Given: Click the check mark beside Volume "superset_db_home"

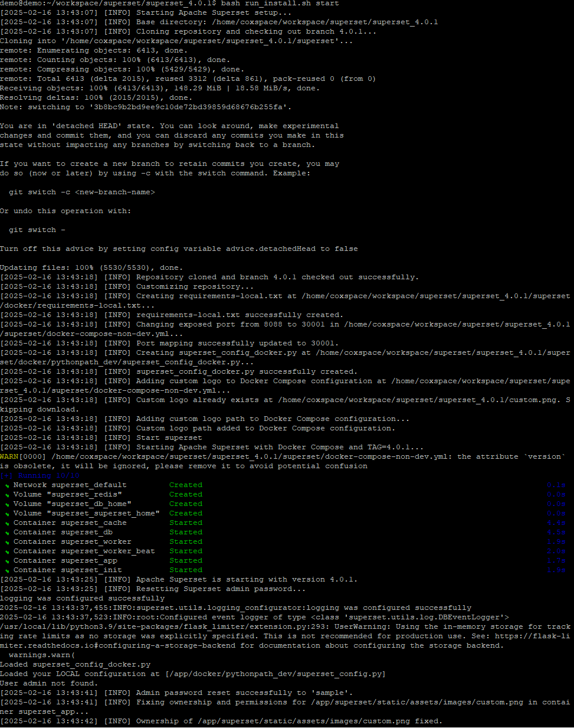Looking at the screenshot, I should coord(7,504).
